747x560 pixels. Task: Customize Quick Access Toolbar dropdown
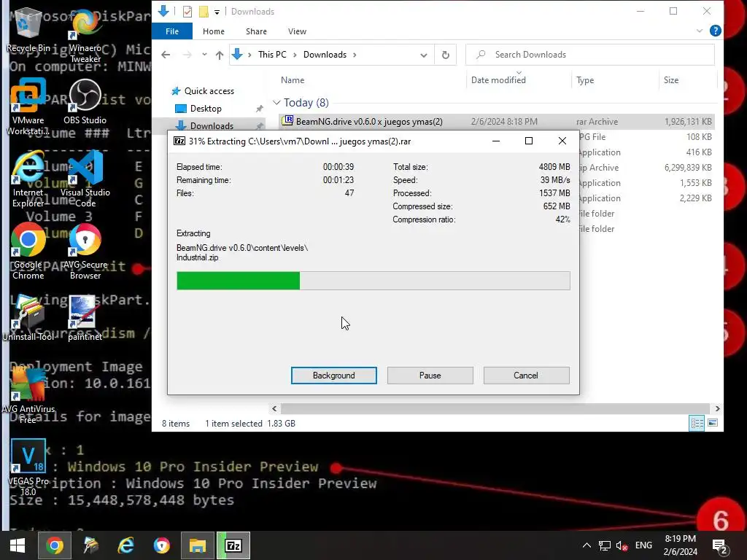point(217,12)
